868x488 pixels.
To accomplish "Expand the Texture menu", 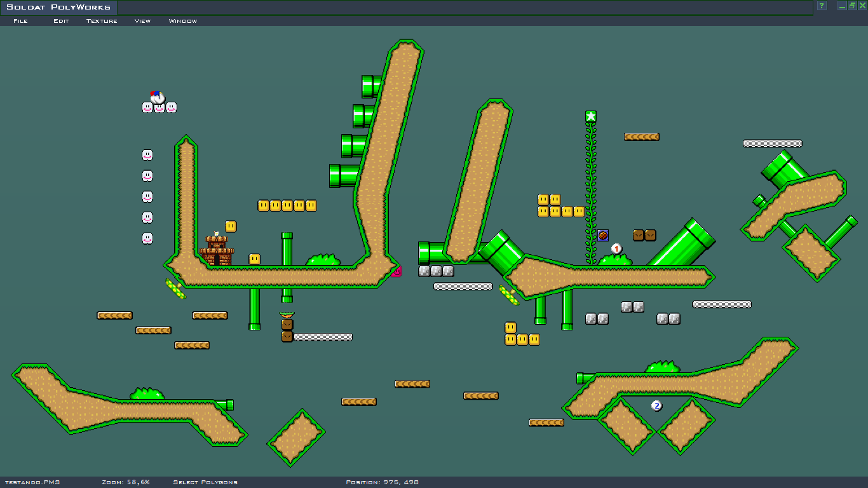I will 102,21.
